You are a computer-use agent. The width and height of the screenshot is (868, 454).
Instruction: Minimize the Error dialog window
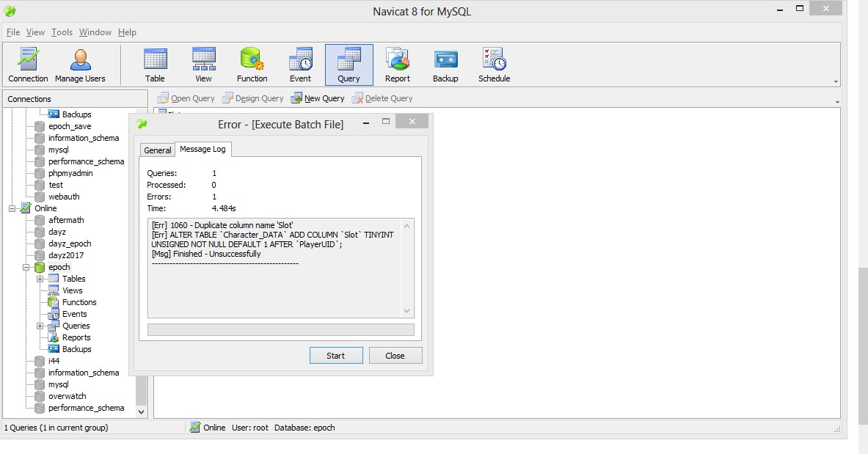pyautogui.click(x=366, y=122)
